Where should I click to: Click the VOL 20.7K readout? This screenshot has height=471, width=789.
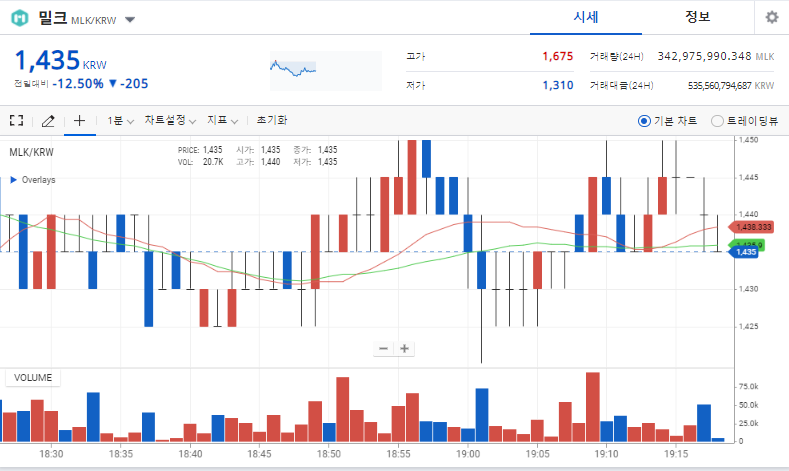click(200, 162)
